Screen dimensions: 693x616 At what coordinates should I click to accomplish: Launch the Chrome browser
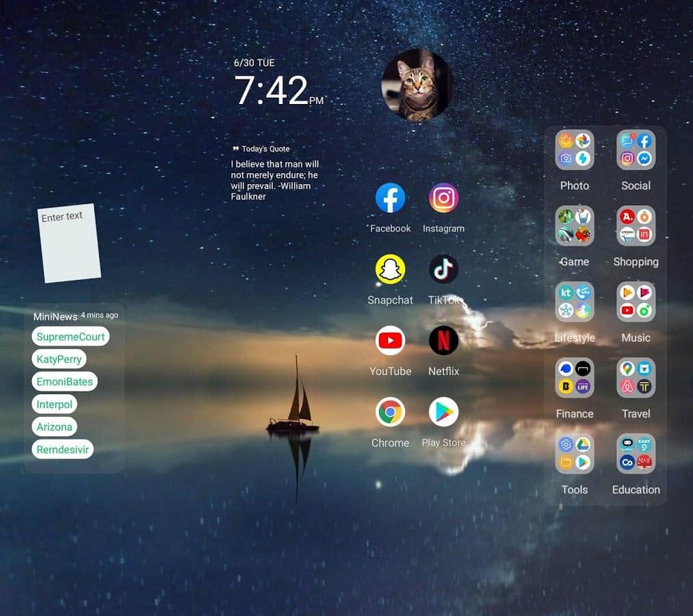point(390,412)
